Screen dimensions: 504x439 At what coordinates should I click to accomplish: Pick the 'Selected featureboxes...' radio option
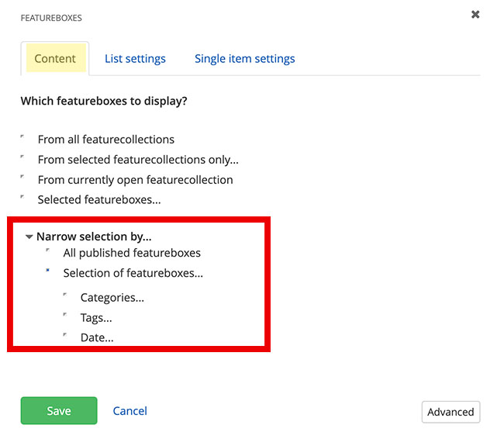point(23,199)
